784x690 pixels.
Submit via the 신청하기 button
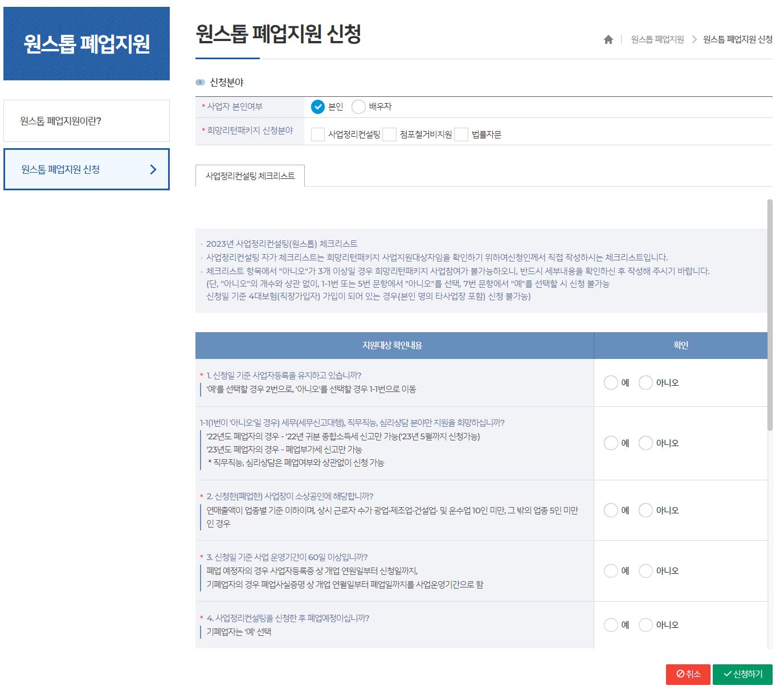(743, 674)
